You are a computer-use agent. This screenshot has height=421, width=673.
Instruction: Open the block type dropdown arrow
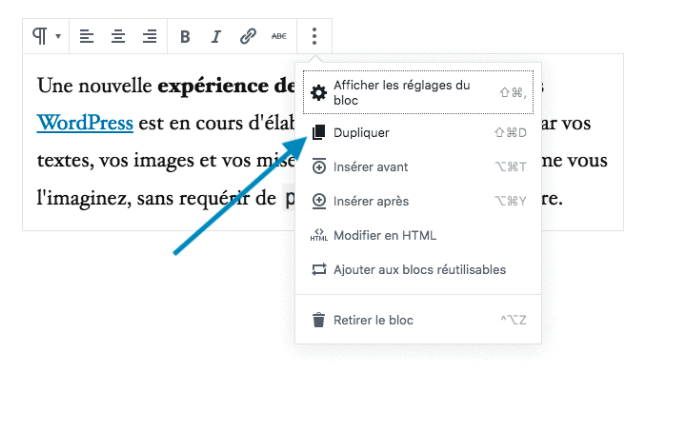(58, 37)
